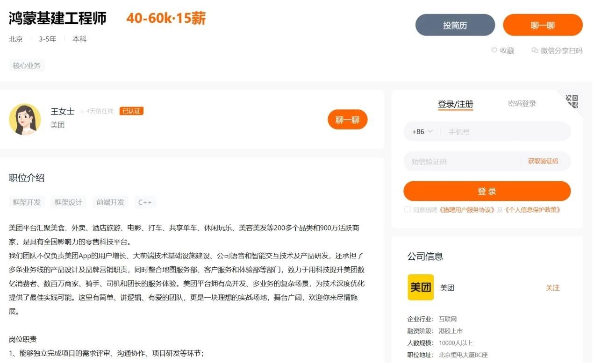Open recruiter 王女士's avatar
This screenshot has height=364, width=594.
tap(25, 119)
